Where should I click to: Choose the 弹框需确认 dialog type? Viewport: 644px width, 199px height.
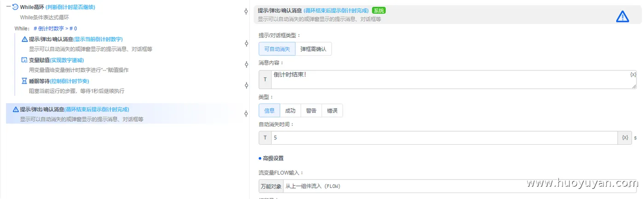tap(313, 49)
